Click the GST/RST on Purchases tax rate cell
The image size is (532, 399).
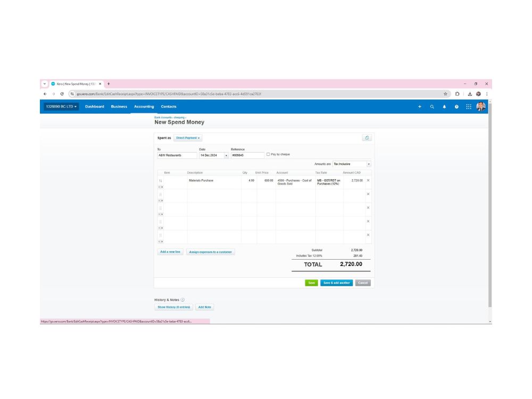click(x=329, y=182)
